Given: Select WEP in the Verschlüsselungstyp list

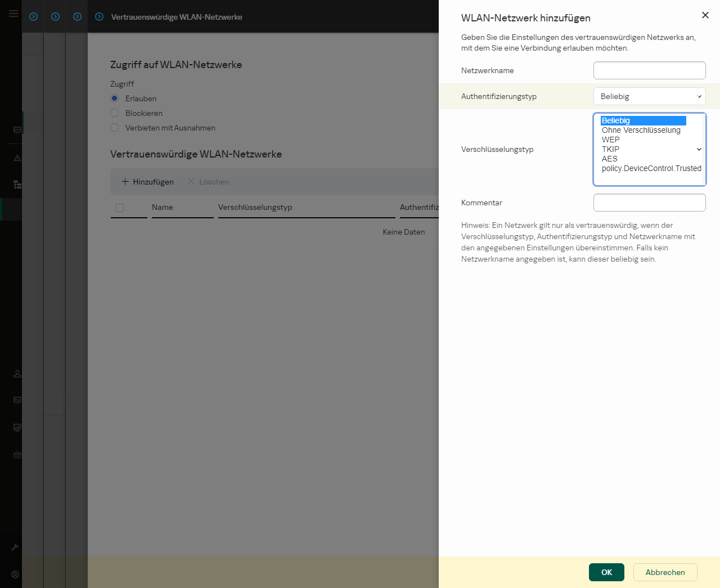Looking at the screenshot, I should 611,140.
